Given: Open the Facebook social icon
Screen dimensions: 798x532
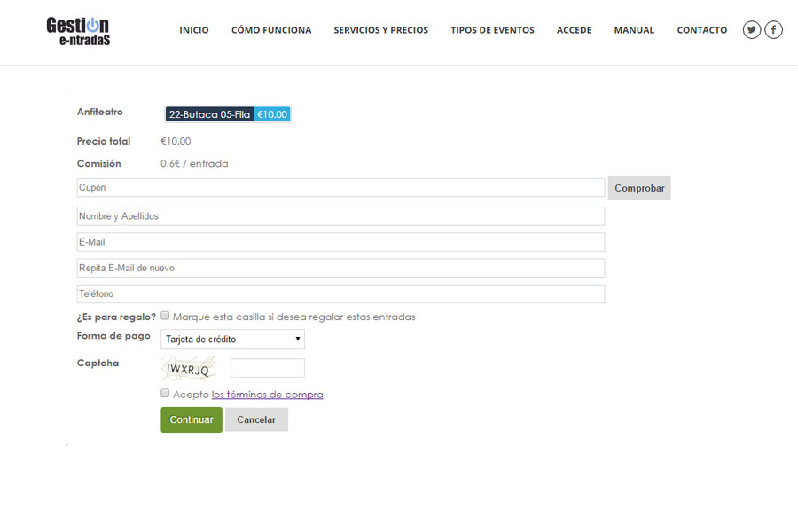Looking at the screenshot, I should 773,30.
